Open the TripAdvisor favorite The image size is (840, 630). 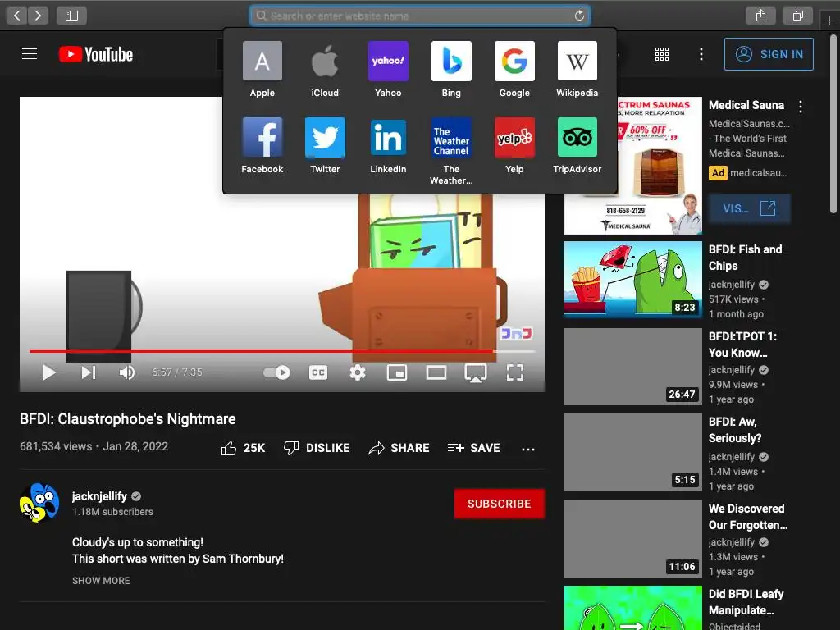577,146
